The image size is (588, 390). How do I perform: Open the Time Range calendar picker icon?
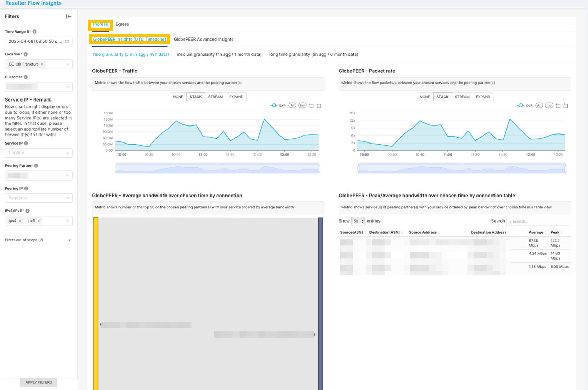(67, 41)
